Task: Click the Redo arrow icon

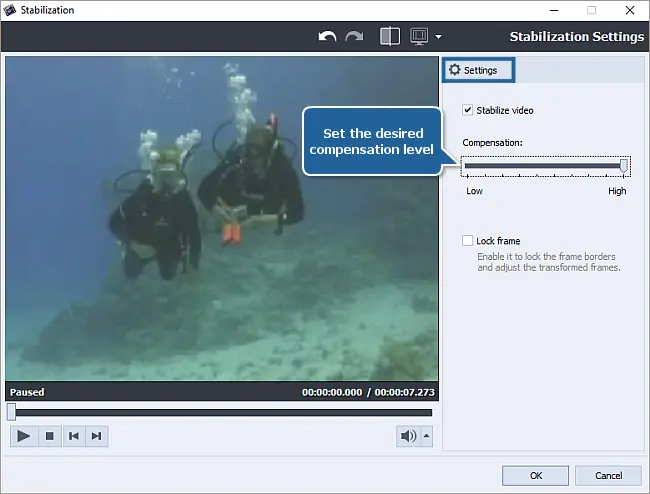Action: pos(355,37)
